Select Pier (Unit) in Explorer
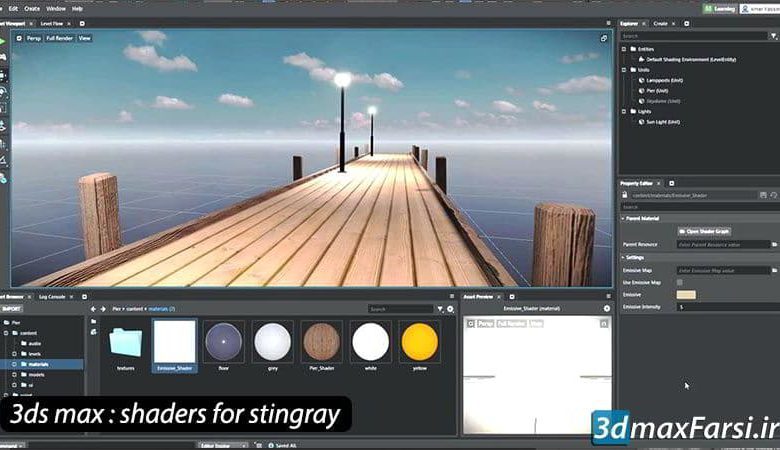Image resolution: width=780 pixels, height=450 pixels. click(657, 90)
